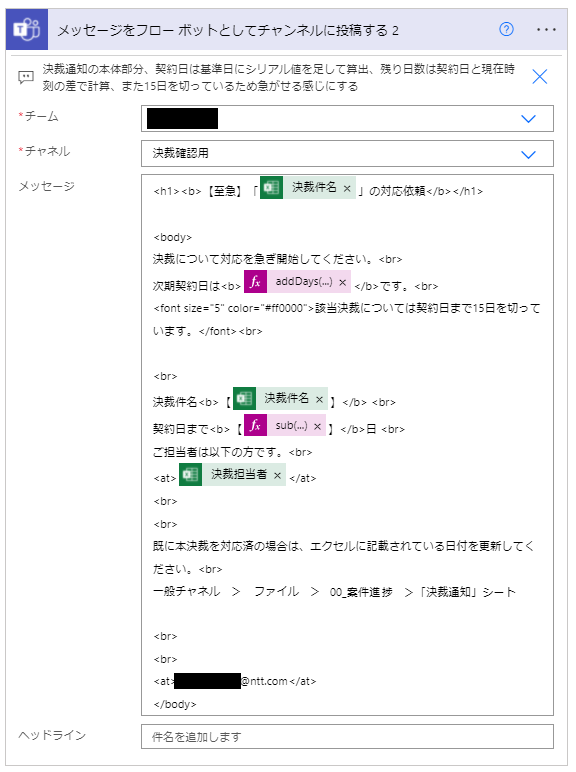This screenshot has height=772, width=576.
Task: Remove the 決裁件名 token after 決裁件名<b>【
Action: tap(319, 399)
